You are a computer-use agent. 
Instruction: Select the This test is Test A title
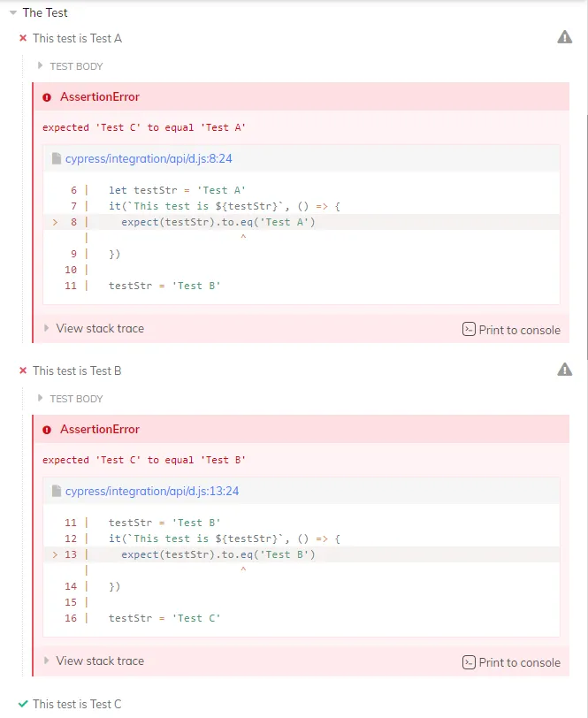(x=77, y=39)
